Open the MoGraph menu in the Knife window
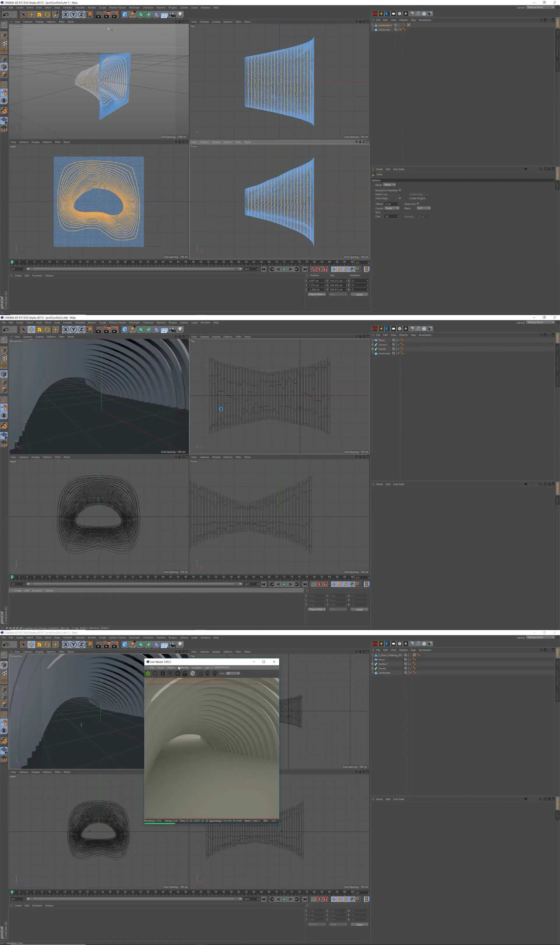560x945 pixels. point(134,8)
